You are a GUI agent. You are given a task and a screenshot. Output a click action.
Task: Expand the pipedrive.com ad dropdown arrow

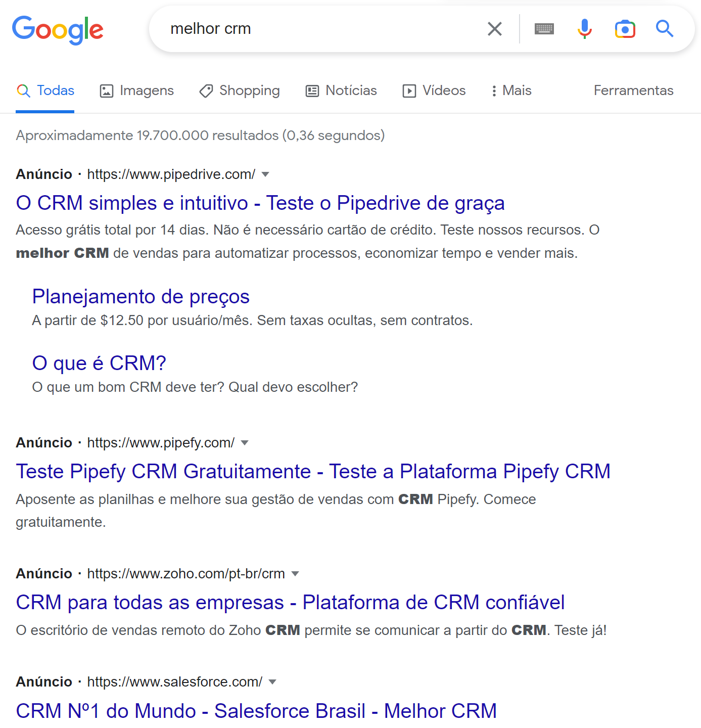265,174
